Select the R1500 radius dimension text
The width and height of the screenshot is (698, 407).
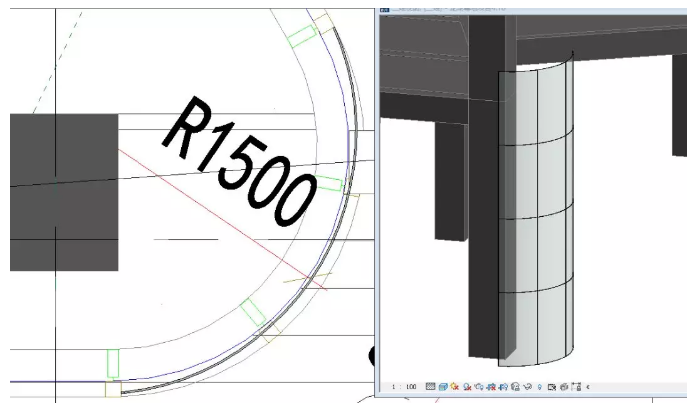point(239,158)
